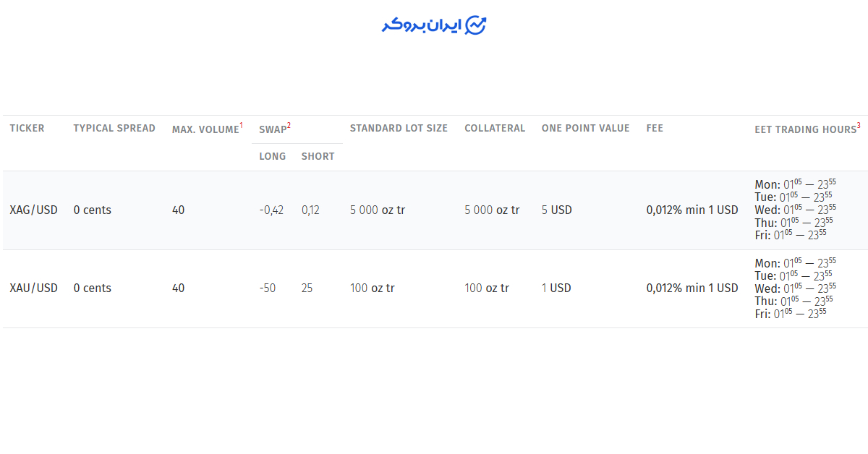Image resolution: width=868 pixels, height=454 pixels.
Task: Click the -50 long swap value for XAU/USD
Action: pyautogui.click(x=268, y=288)
